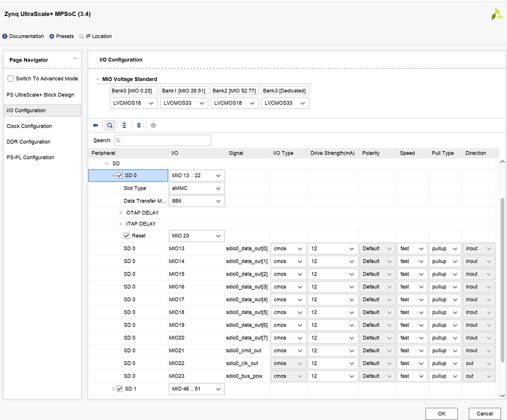Expand the ITAP DELAY section
This screenshot has width=507, height=420.
pyautogui.click(x=120, y=224)
